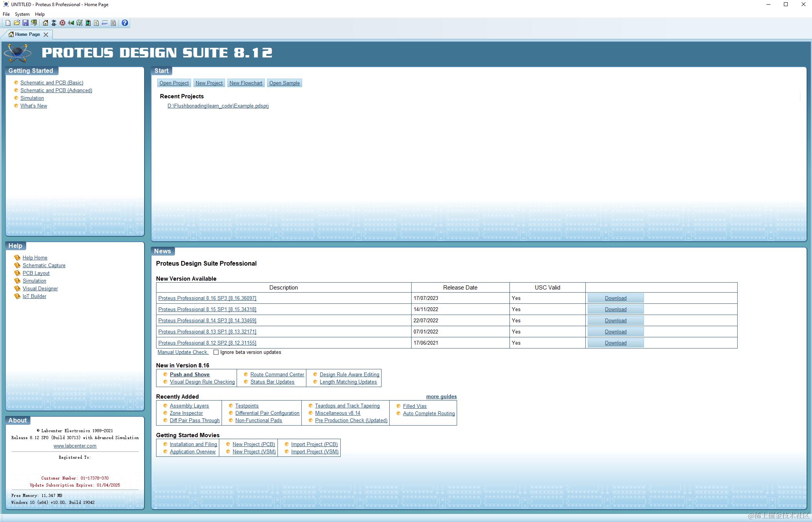Open the File menu
The width and height of the screenshot is (812, 522).
tap(6, 14)
